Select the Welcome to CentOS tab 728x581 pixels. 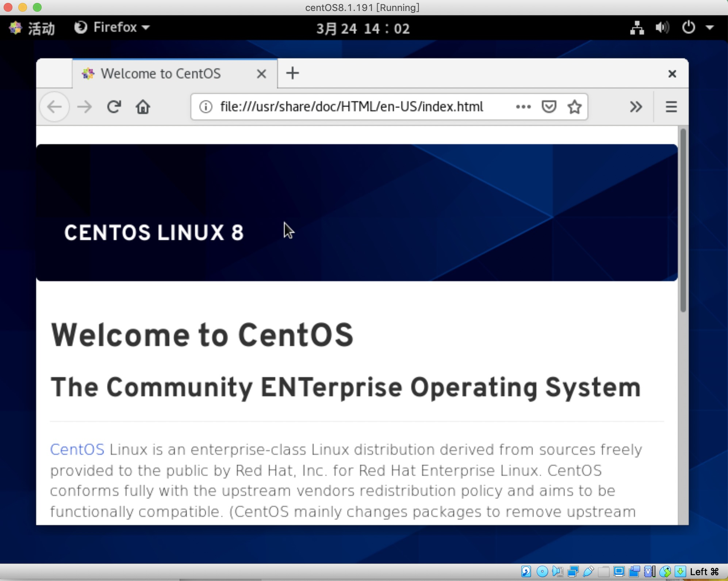click(161, 73)
